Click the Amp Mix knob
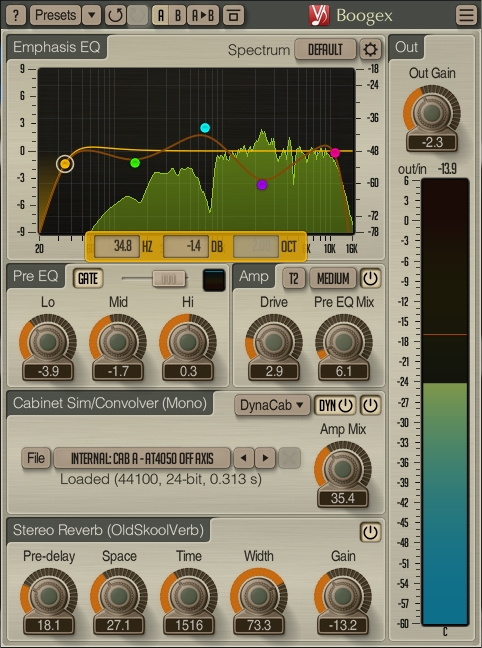The width and height of the screenshot is (482, 648). click(x=343, y=469)
